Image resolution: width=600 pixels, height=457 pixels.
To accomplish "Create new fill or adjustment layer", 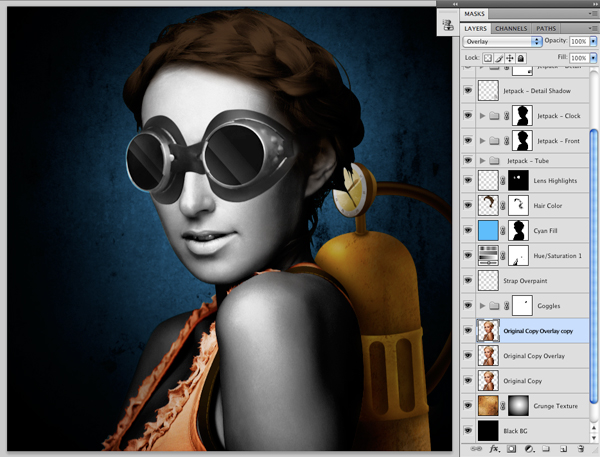I will 529,449.
